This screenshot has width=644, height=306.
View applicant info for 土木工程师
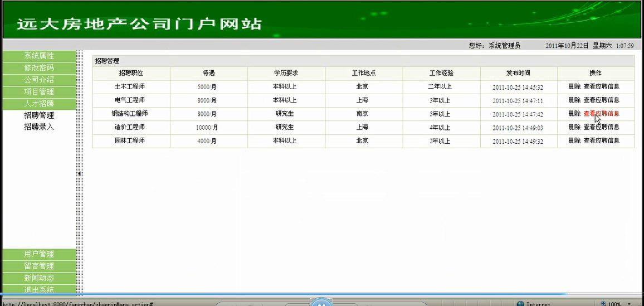pos(601,86)
